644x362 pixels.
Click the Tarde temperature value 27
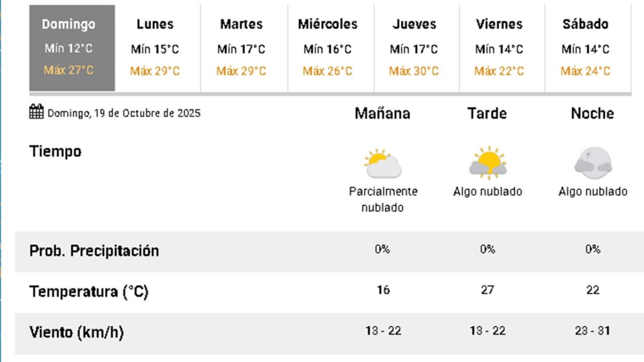487,290
